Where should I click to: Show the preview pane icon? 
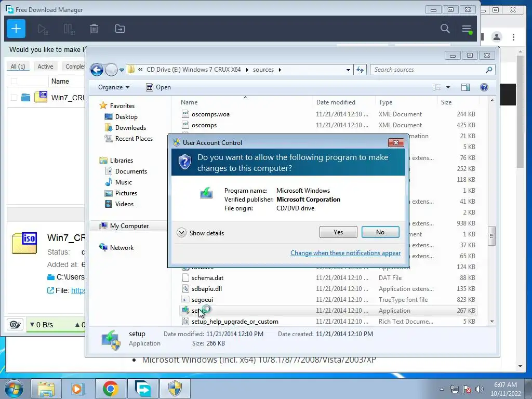point(465,87)
